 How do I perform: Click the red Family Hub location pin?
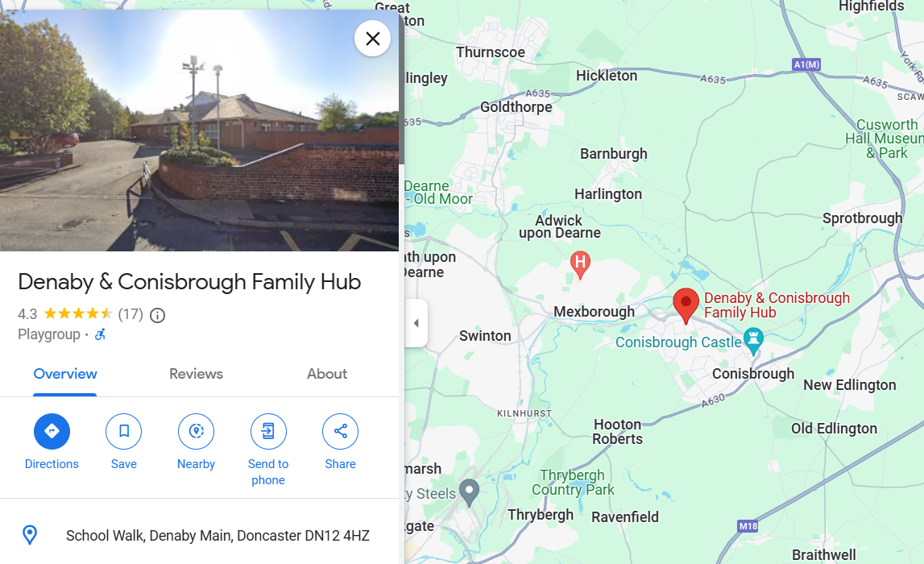(686, 305)
